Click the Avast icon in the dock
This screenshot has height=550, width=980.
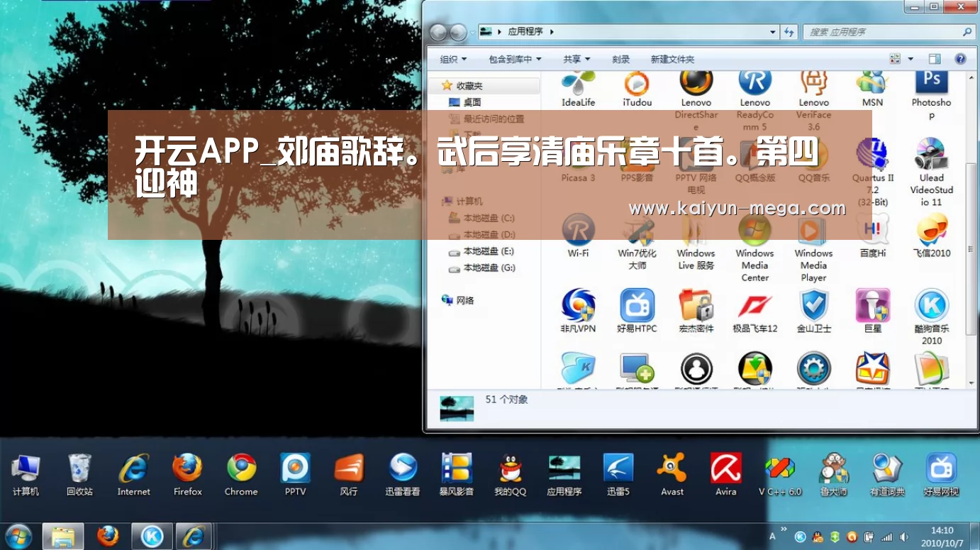coord(672,474)
